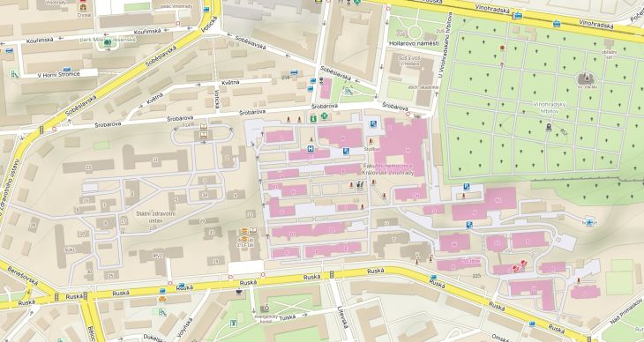Click the tree icon at park Mileny Jesenské
The height and width of the screenshot is (342, 644).
coord(108,42)
